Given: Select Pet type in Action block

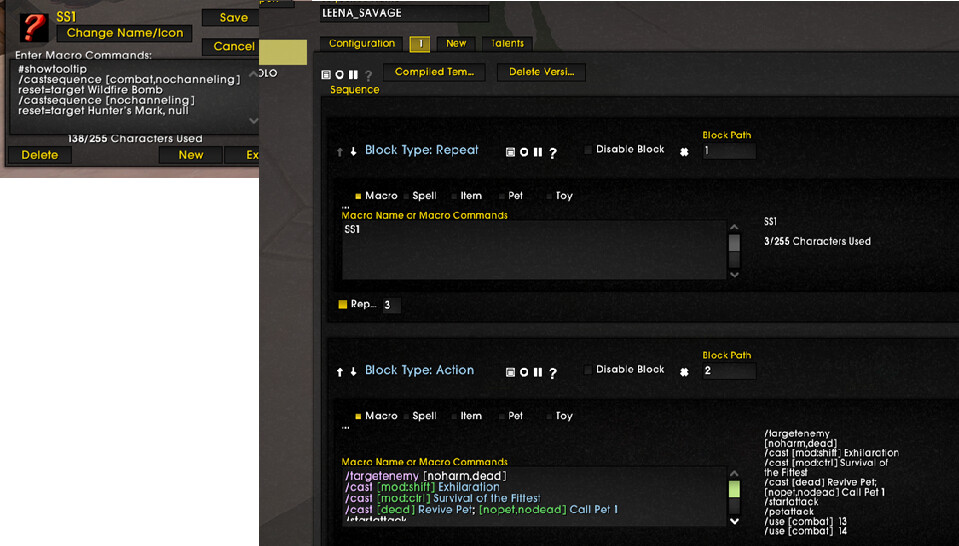Looking at the screenshot, I should (502, 416).
